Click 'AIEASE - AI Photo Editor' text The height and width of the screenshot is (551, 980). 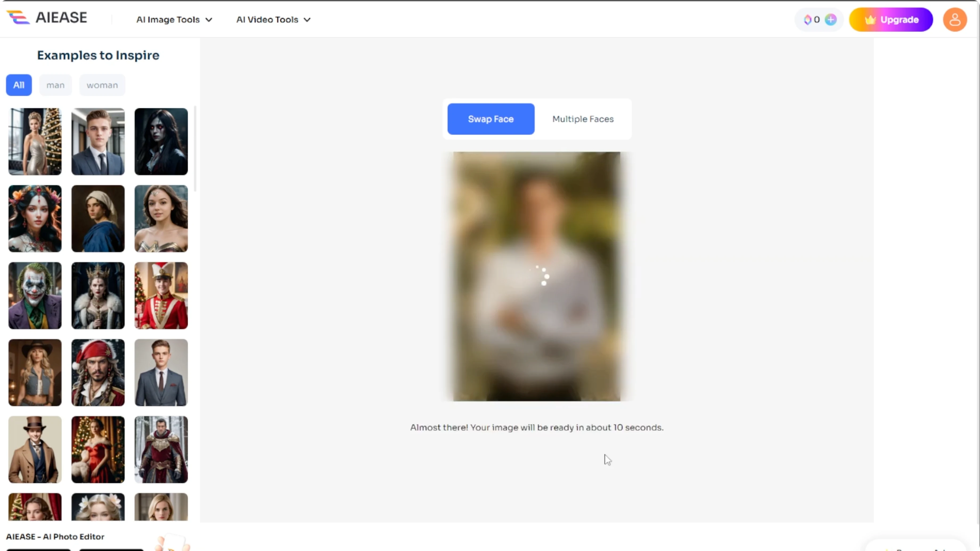click(55, 537)
